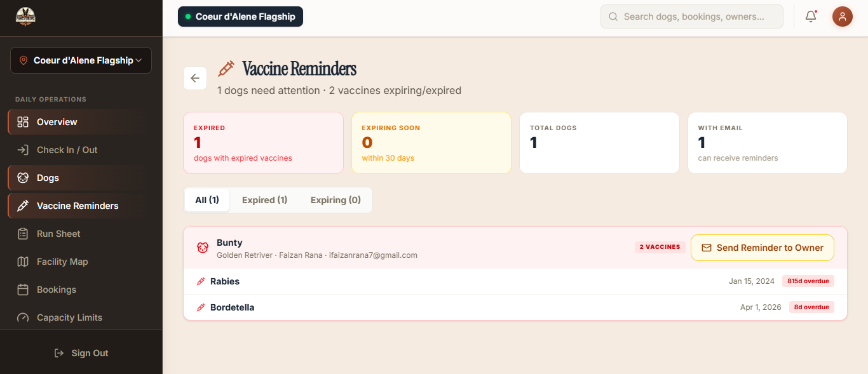
Task: Open the Dogs menu item
Action: pos(48,178)
